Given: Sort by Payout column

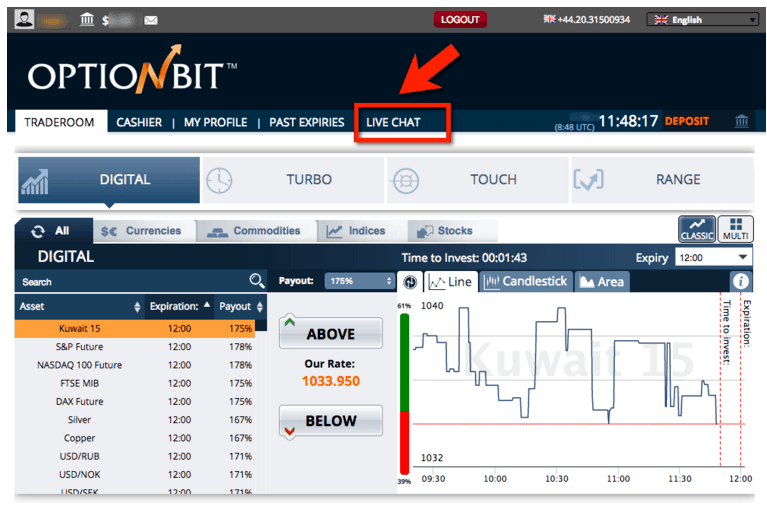Looking at the screenshot, I should 241,306.
